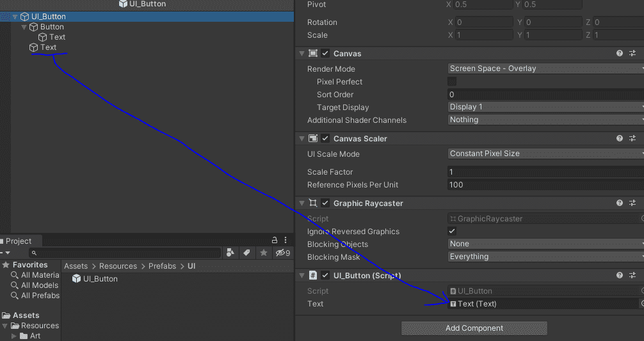
Task: Open UI_Button script preset settings icon
Action: pyautogui.click(x=632, y=276)
